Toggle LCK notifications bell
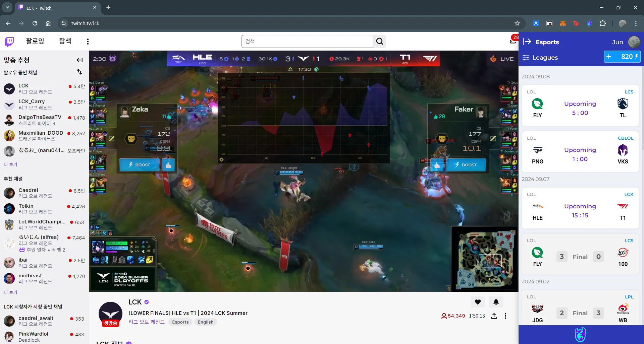The height and width of the screenshot is (344, 644). pyautogui.click(x=496, y=302)
